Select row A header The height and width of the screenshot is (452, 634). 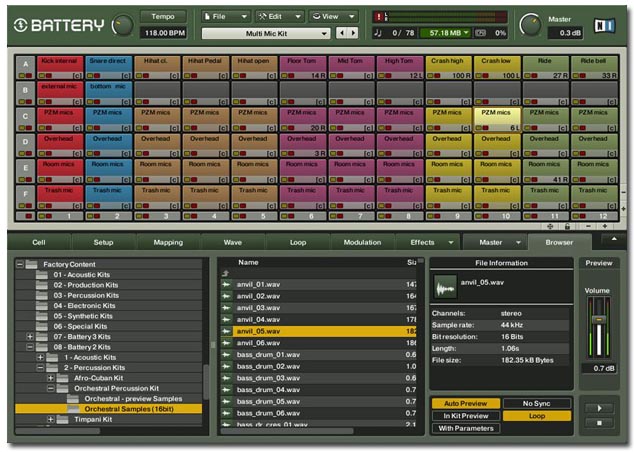(x=25, y=68)
